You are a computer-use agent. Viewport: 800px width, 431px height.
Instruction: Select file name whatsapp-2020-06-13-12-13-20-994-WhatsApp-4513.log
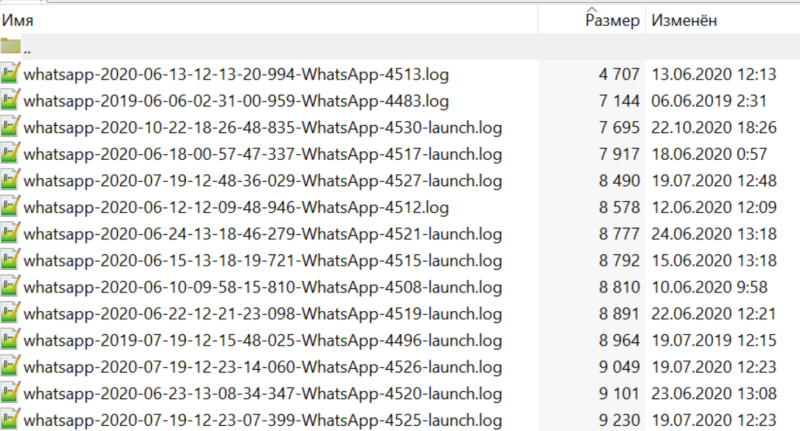[x=236, y=74]
